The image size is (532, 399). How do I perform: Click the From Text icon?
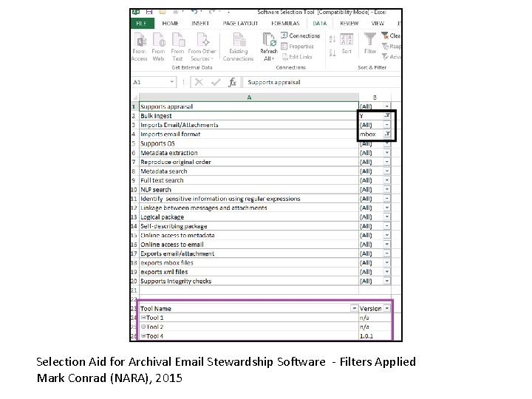coord(177,47)
